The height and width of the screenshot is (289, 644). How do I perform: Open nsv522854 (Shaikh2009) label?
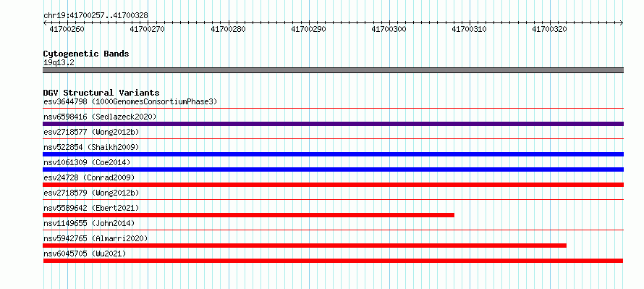click(91, 147)
